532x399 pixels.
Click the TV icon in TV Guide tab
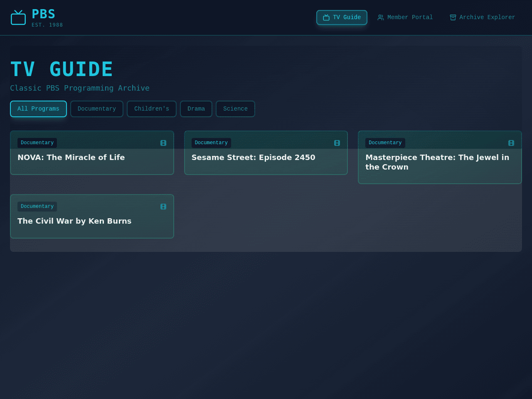click(326, 17)
